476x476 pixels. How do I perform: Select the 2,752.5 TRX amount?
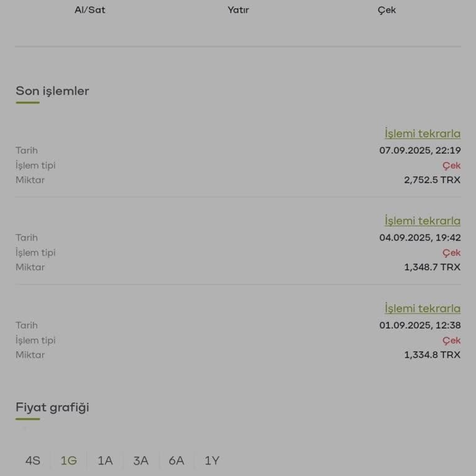[x=432, y=180]
